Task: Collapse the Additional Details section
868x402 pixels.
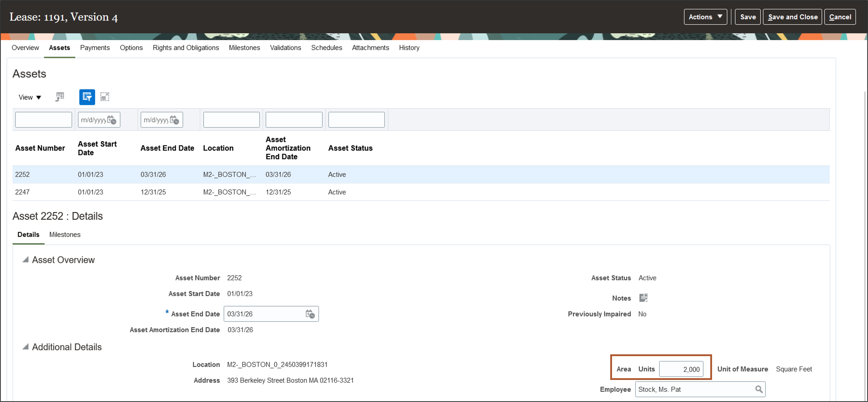Action: [x=26, y=347]
